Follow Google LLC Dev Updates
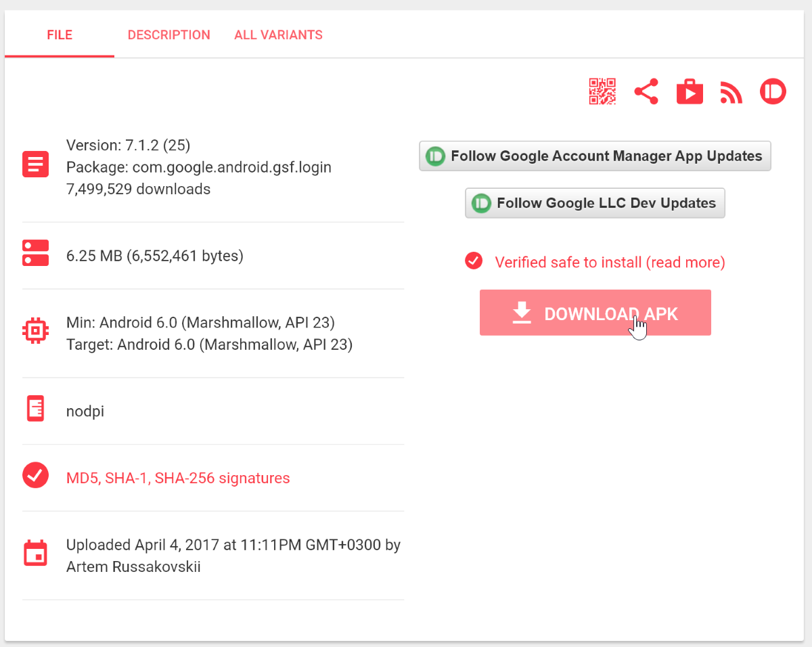812x647 pixels. pos(595,203)
